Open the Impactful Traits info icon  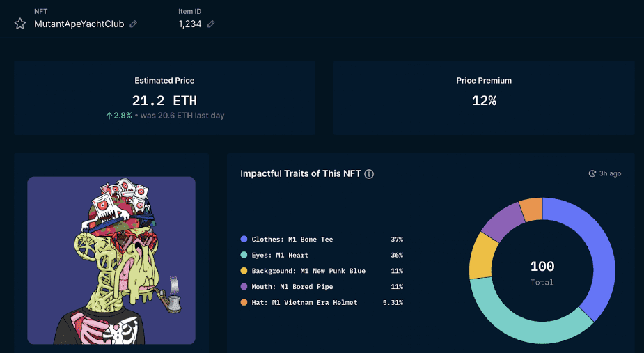tap(369, 174)
